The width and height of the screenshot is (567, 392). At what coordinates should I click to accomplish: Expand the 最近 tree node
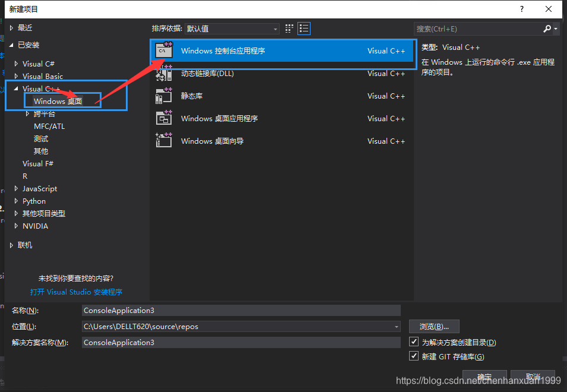tap(11, 28)
